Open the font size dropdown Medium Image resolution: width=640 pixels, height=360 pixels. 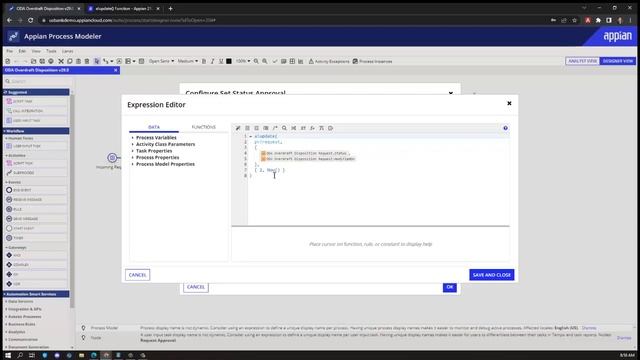188,61
